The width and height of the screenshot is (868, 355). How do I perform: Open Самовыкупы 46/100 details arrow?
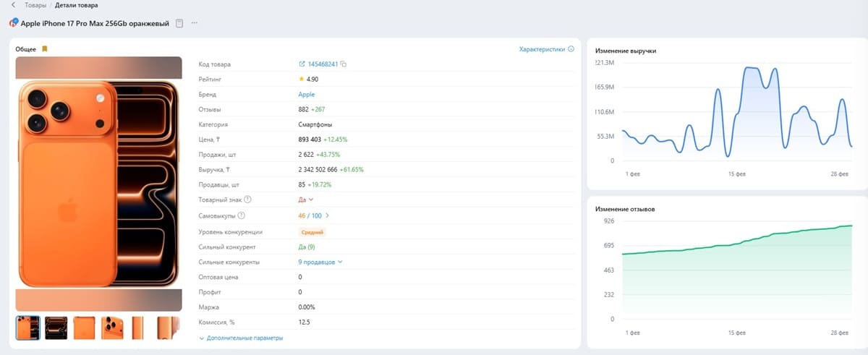[327, 215]
